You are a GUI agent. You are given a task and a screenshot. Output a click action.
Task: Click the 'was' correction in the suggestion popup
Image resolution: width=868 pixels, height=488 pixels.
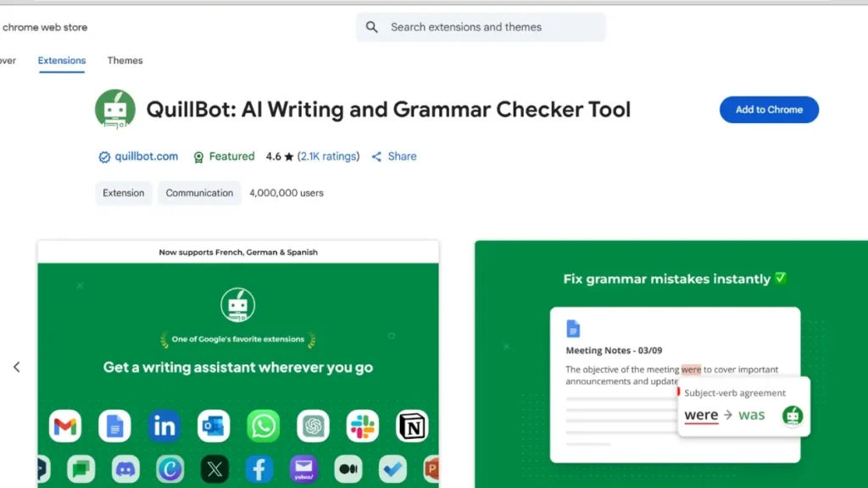pos(751,415)
